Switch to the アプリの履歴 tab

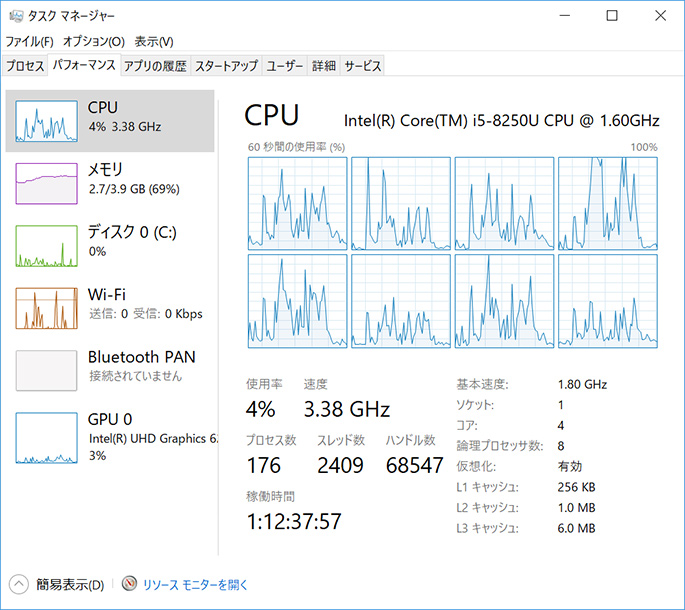pos(155,66)
